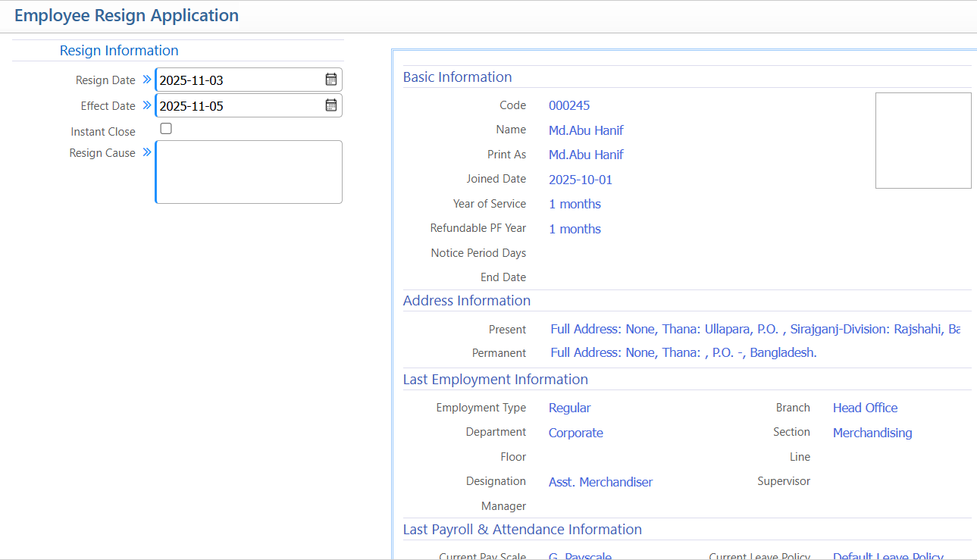Image resolution: width=977 pixels, height=560 pixels.
Task: Click the name Md.Abu Hanif
Action: (x=586, y=130)
